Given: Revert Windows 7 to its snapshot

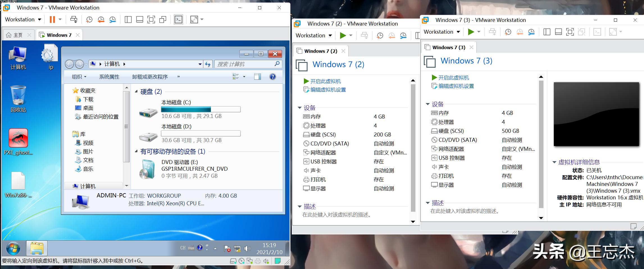Looking at the screenshot, I should [x=101, y=20].
